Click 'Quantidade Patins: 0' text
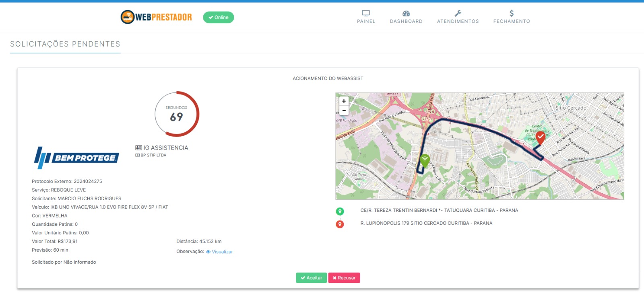This screenshot has width=644, height=293. 55,224
